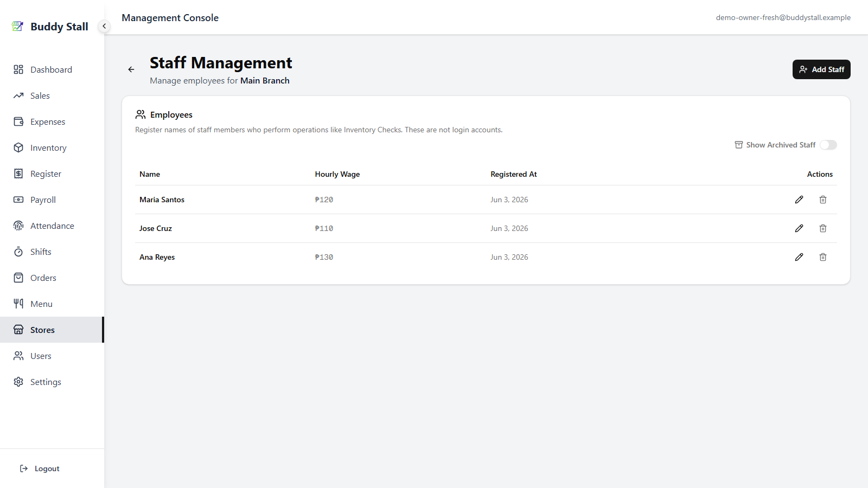Click the Name column header
Viewport: 868px width, 488px height.
(150, 174)
